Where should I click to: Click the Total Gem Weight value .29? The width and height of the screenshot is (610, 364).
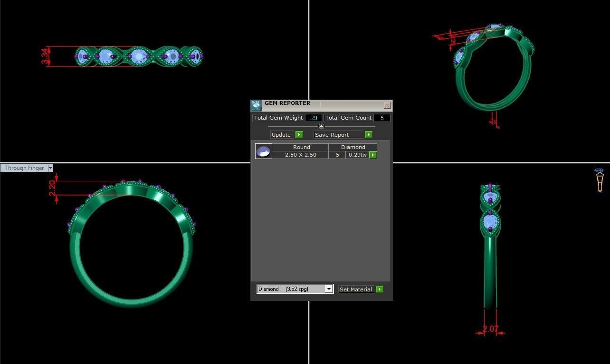tap(314, 118)
